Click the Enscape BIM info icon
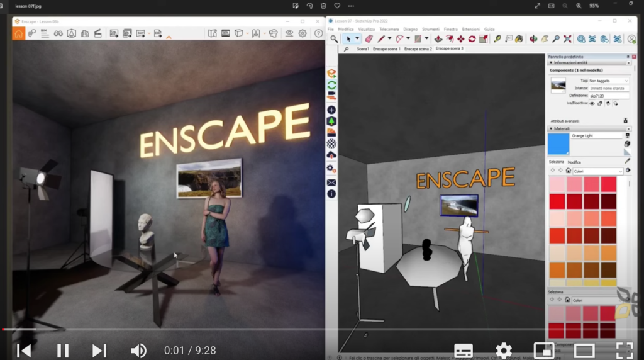Screen dimensions: 644x360 (45, 34)
